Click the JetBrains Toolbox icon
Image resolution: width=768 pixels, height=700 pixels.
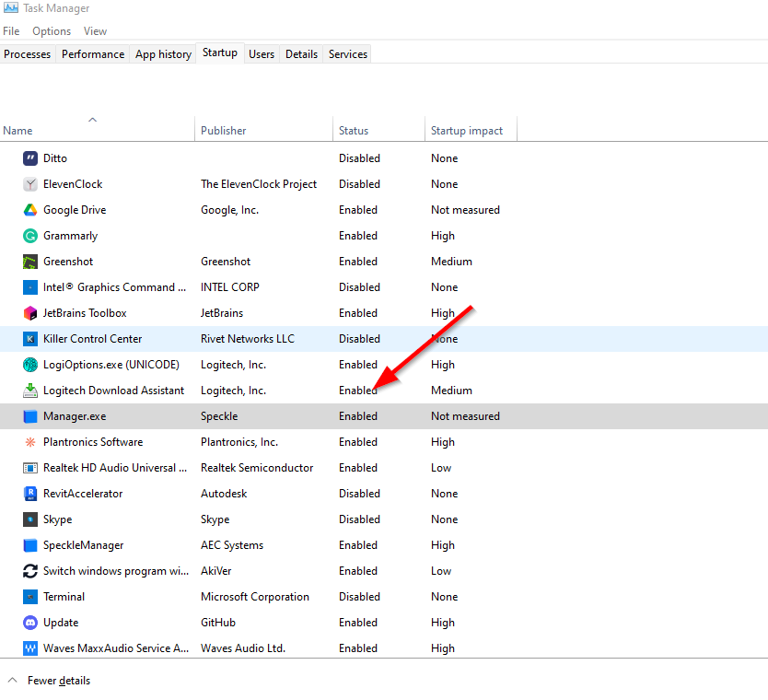(x=30, y=313)
